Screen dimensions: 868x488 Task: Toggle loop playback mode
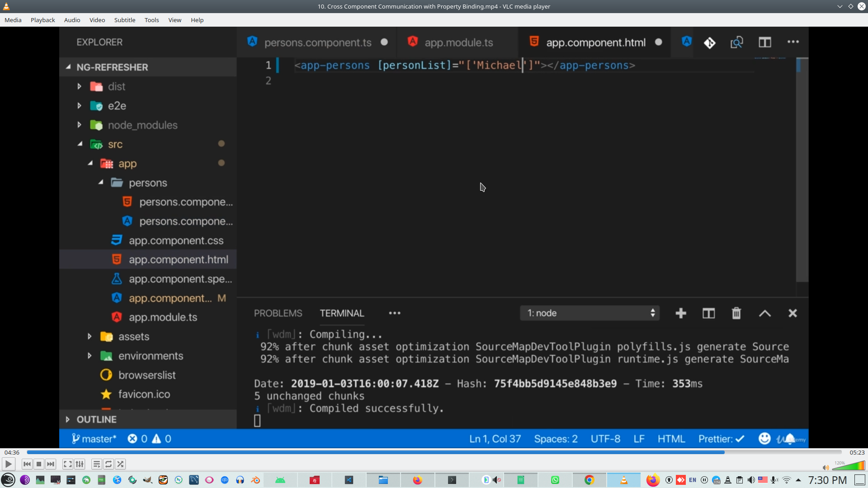click(108, 464)
